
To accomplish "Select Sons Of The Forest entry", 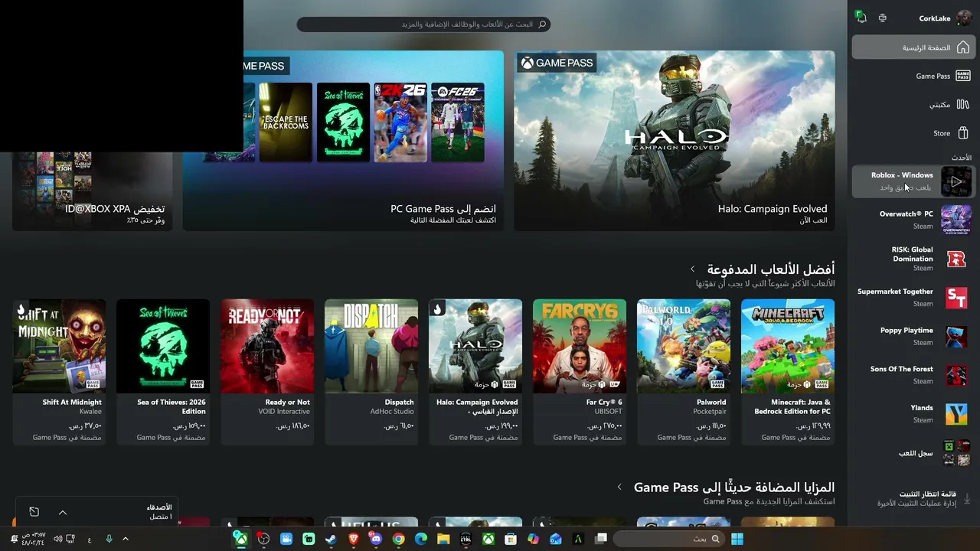I will (913, 375).
